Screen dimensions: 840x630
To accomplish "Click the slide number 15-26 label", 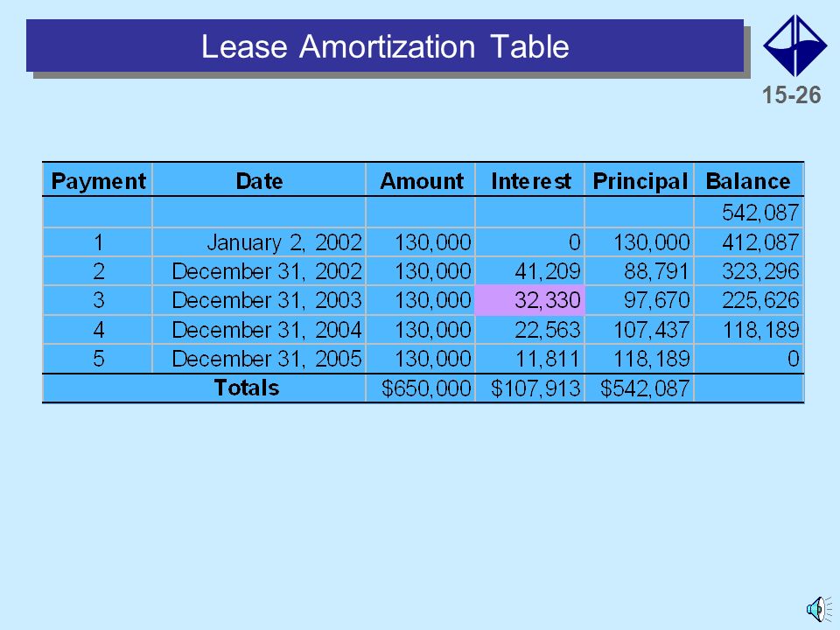I will pyautogui.click(x=791, y=94).
